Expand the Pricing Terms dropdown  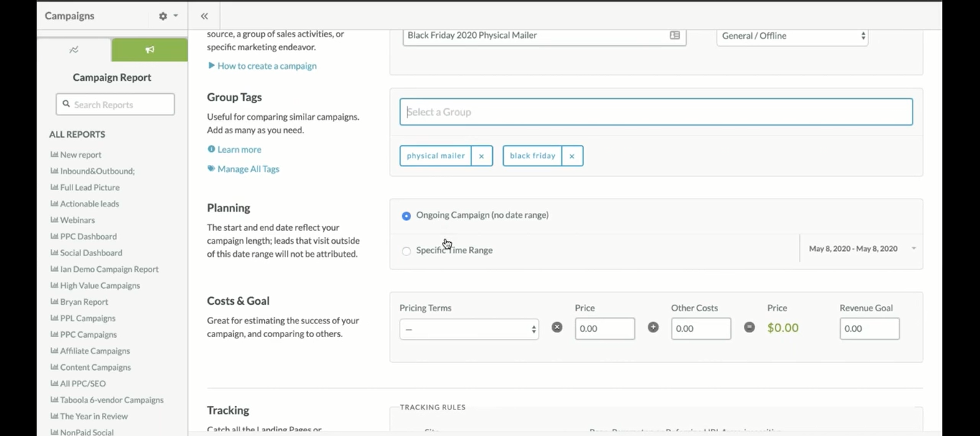tap(469, 329)
